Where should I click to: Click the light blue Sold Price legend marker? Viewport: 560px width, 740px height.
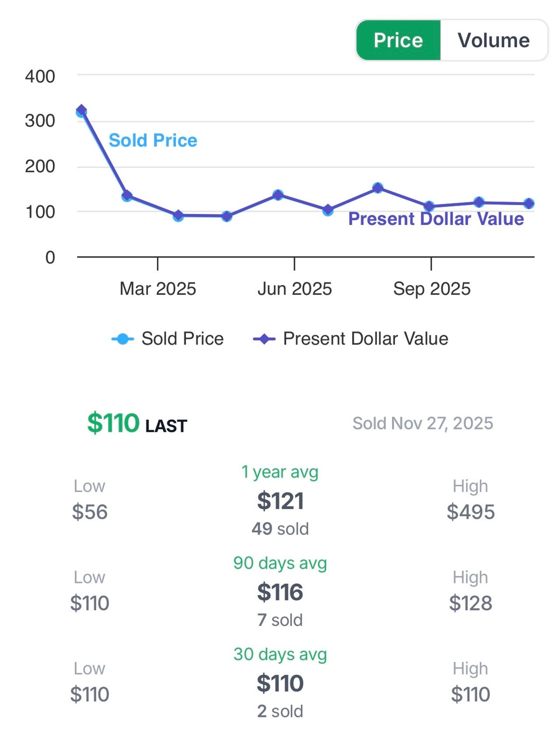pyautogui.click(x=123, y=339)
